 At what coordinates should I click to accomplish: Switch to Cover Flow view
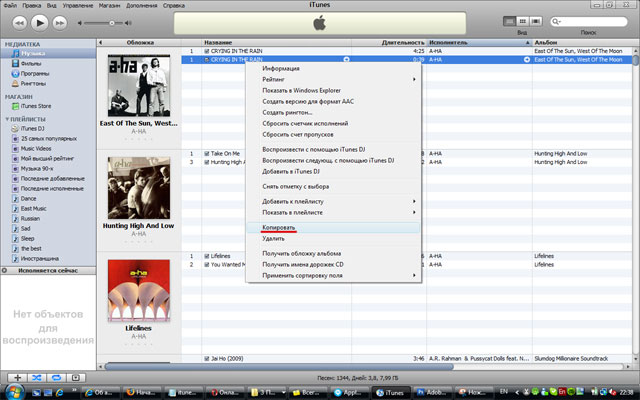tap(536, 21)
